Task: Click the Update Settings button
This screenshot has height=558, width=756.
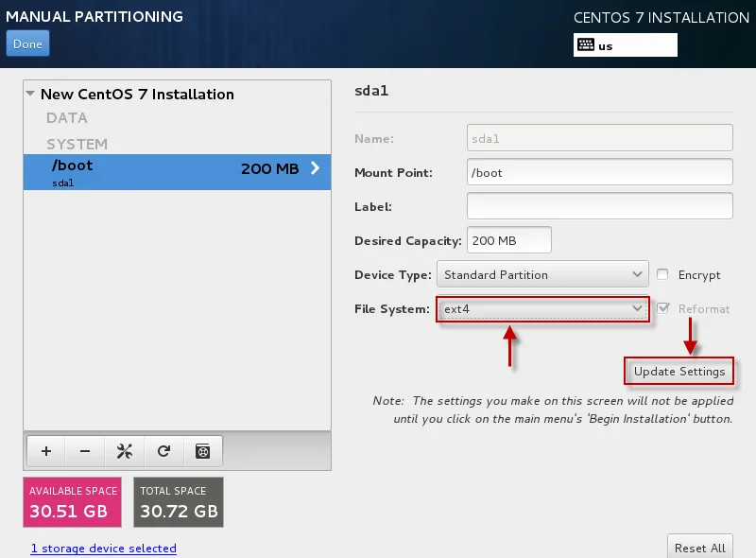Action: point(679,372)
